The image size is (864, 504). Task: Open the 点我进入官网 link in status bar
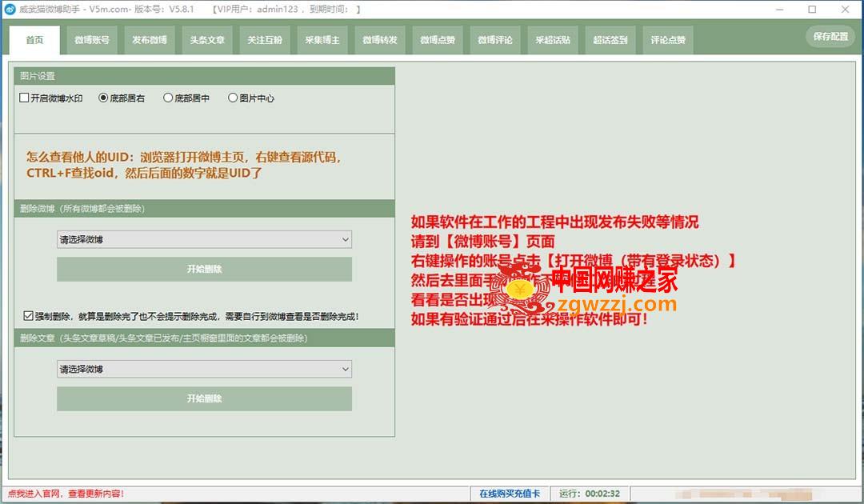click(66, 494)
